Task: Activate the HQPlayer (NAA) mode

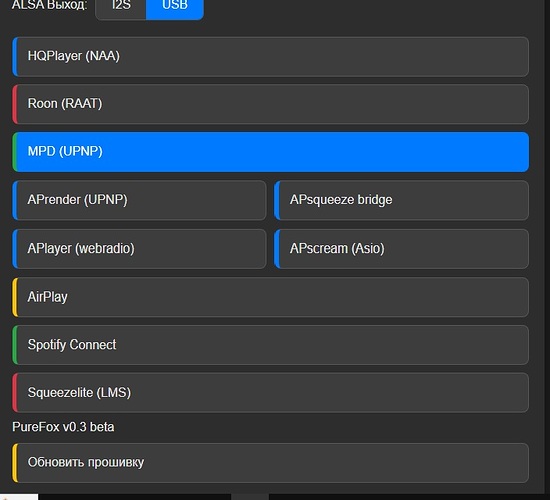Action: (270, 56)
